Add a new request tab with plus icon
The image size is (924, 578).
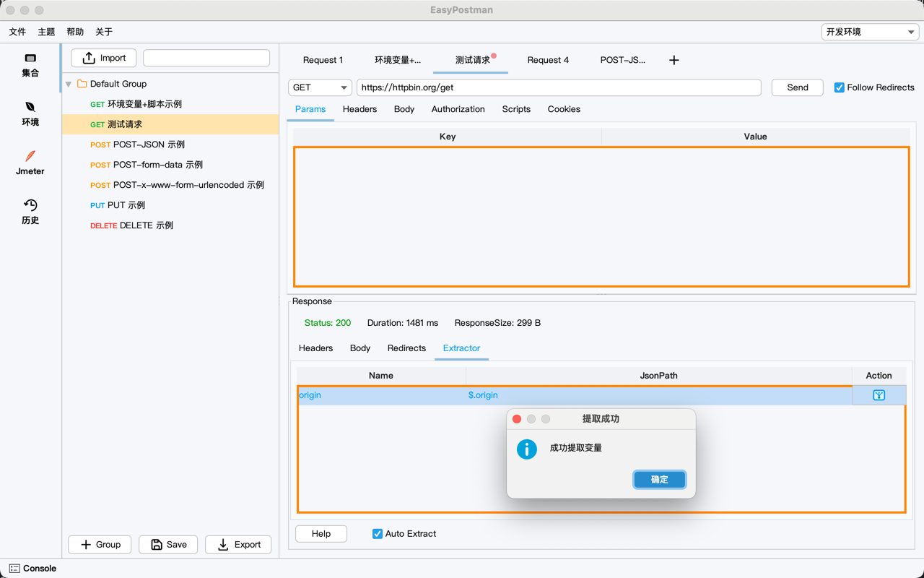[x=674, y=60]
